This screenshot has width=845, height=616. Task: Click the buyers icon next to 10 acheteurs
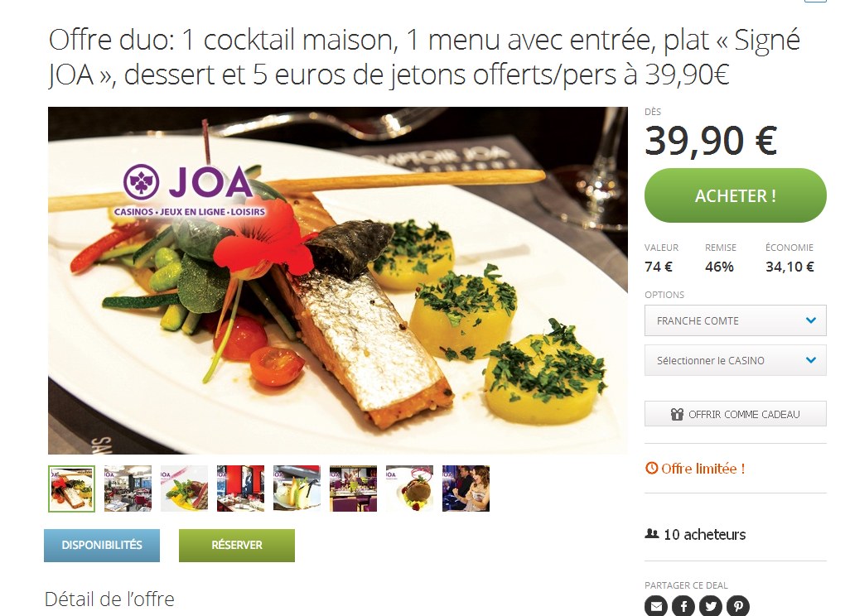click(x=652, y=534)
